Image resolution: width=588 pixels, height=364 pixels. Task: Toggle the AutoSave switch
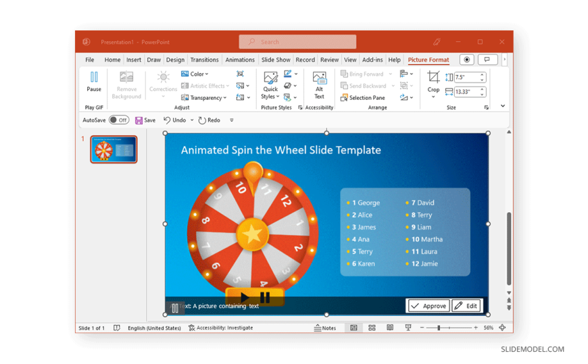point(119,120)
